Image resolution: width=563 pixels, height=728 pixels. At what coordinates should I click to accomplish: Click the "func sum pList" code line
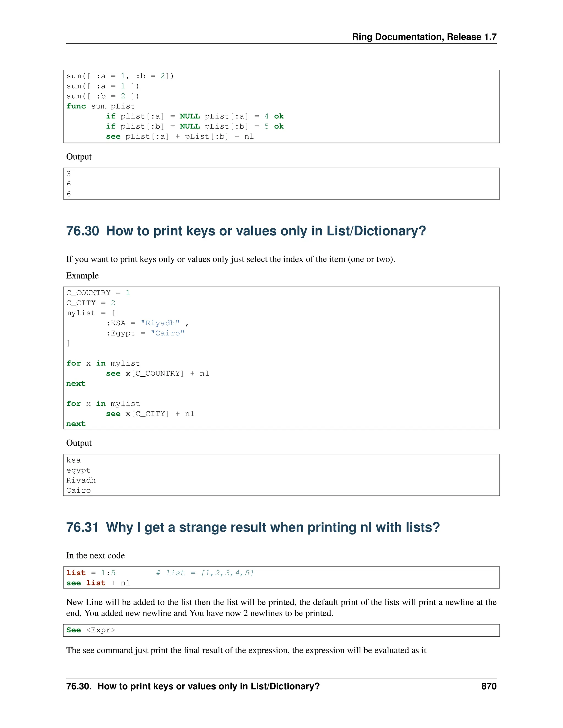(100, 106)
